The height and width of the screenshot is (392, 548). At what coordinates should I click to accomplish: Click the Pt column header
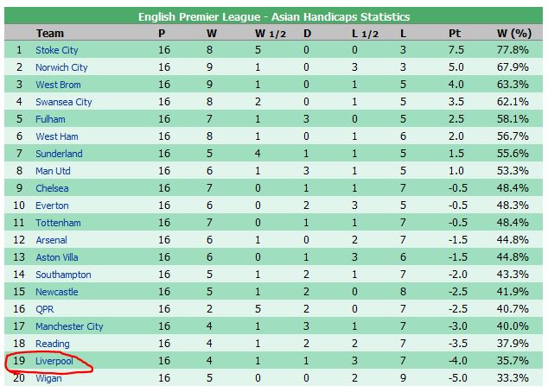pos(455,34)
